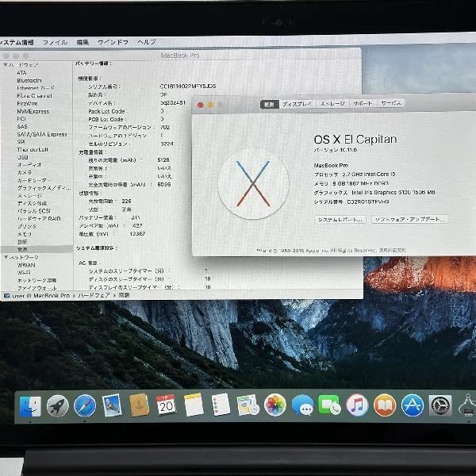Select カードリーダー in sidebar

tap(34, 180)
